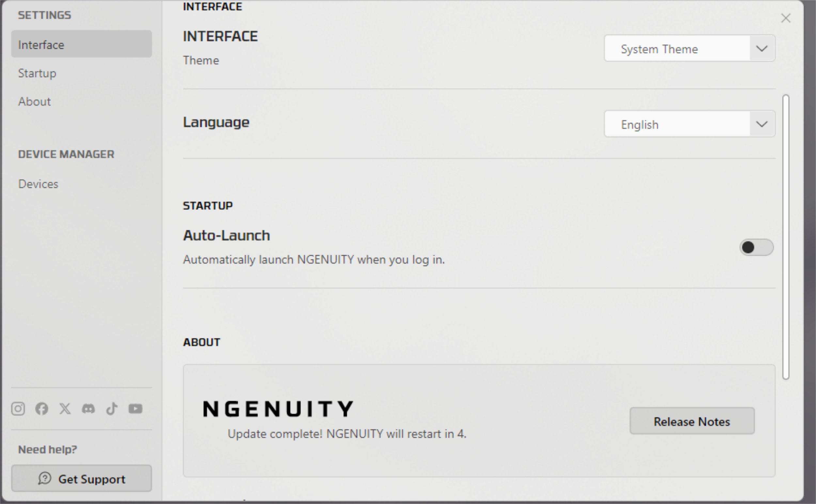The image size is (816, 504).
Task: Expand the System Theme dropdown arrow
Action: [762, 49]
